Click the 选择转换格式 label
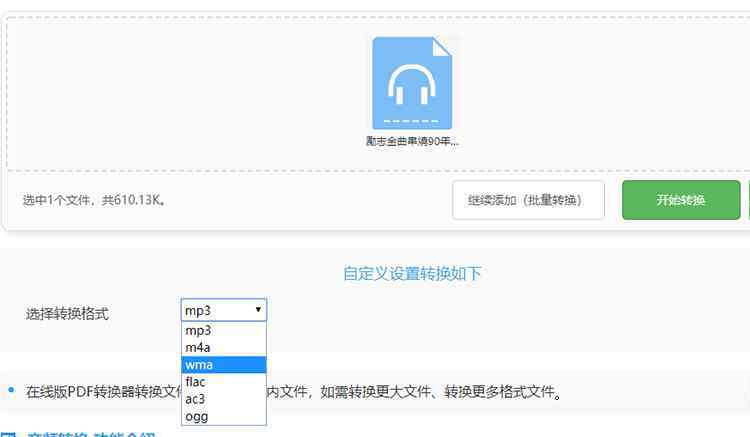 (x=67, y=313)
